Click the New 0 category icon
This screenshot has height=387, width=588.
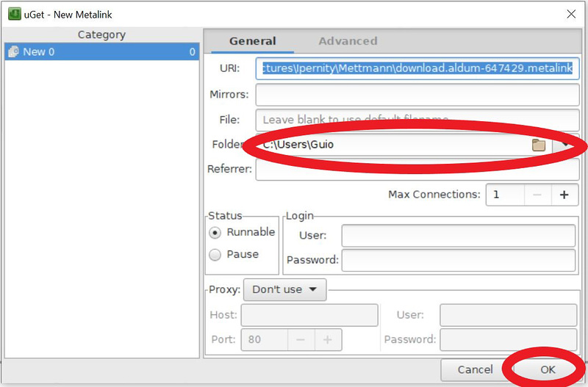[x=13, y=51]
